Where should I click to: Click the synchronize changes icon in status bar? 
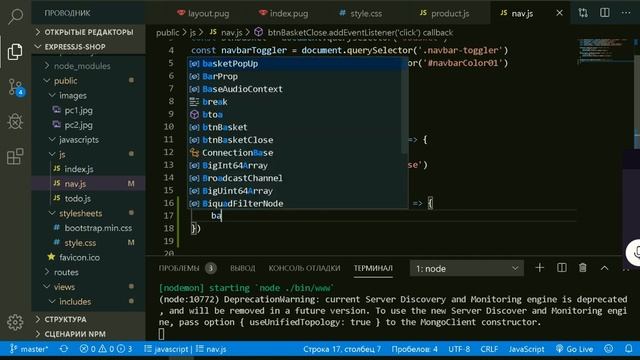[x=64, y=349]
